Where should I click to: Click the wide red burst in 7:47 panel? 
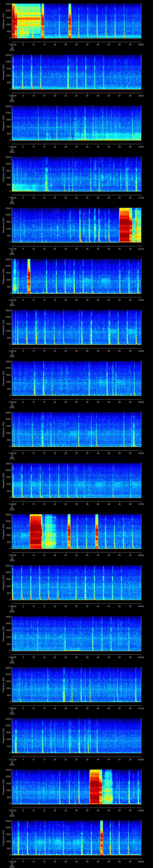(36, 531)
